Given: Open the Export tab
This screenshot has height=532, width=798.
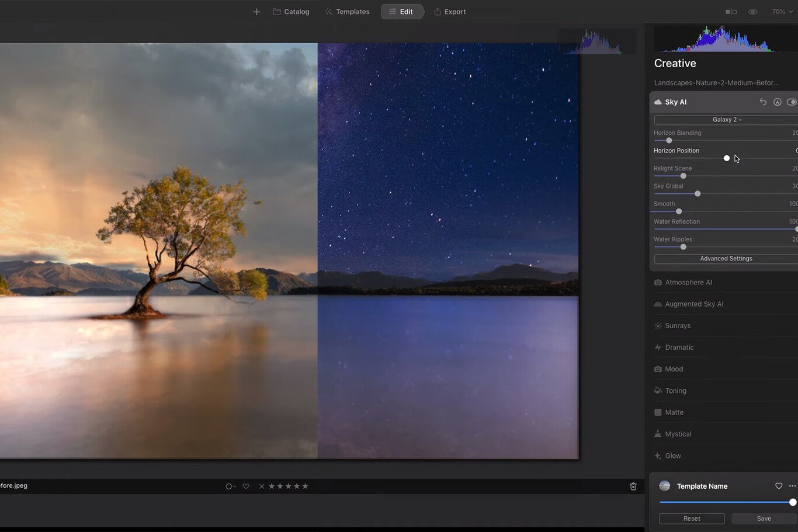Looking at the screenshot, I should point(450,12).
